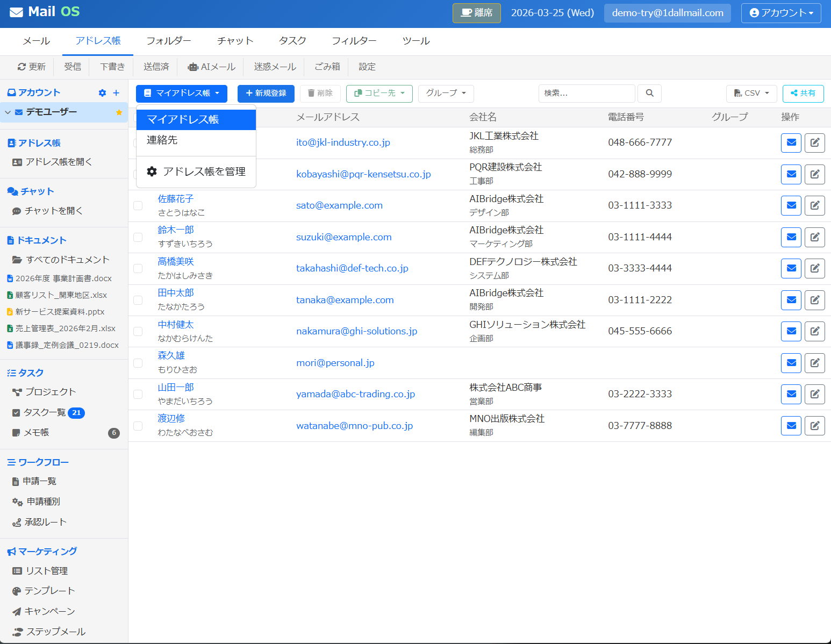Switch to the タスク tab
This screenshot has height=644, width=831.
click(292, 41)
